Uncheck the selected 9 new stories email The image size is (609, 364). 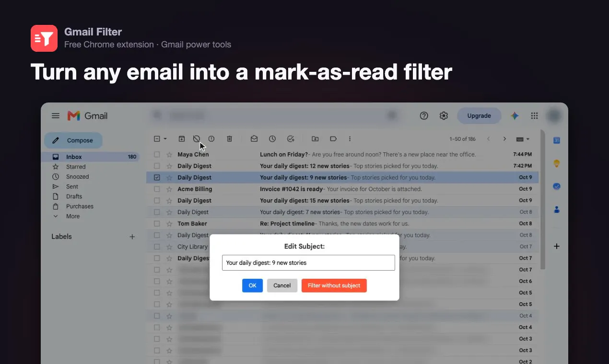pos(157,178)
